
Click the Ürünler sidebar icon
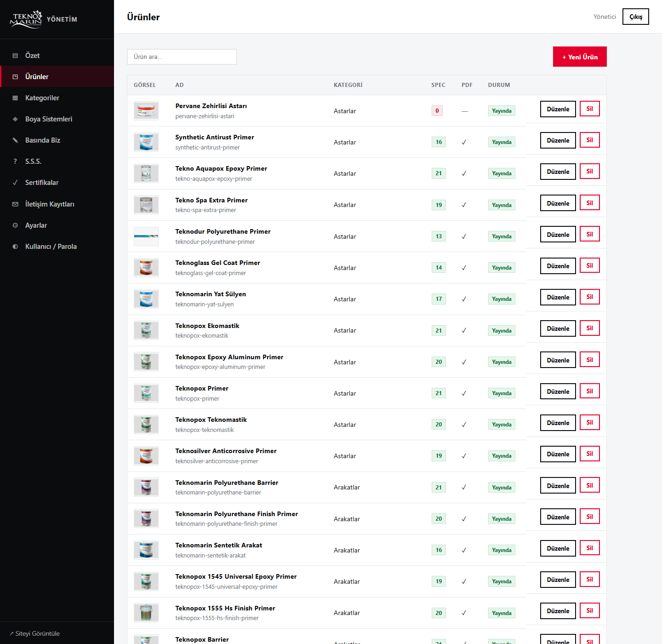[x=15, y=77]
